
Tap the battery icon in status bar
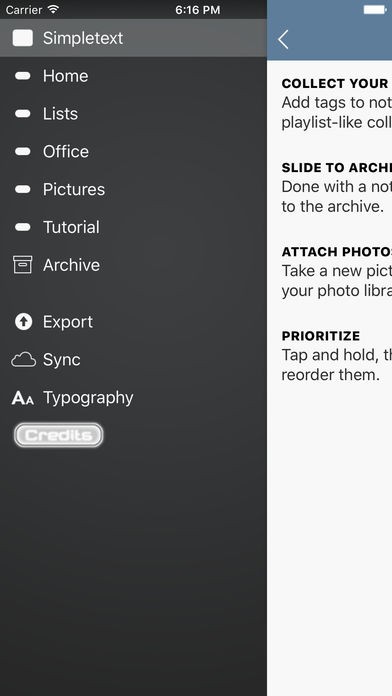tap(375, 9)
